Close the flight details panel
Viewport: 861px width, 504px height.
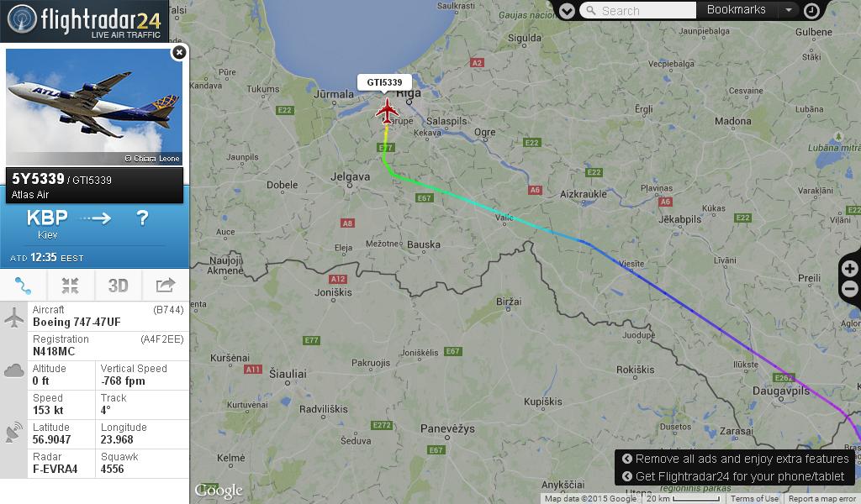click(179, 52)
